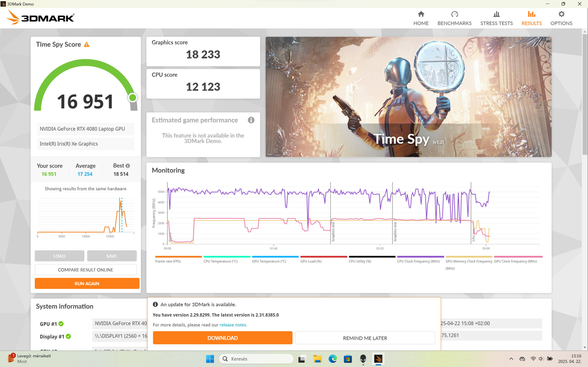Open File Explorer from taskbar
Viewport: 588px width, 367px height.
click(317, 359)
